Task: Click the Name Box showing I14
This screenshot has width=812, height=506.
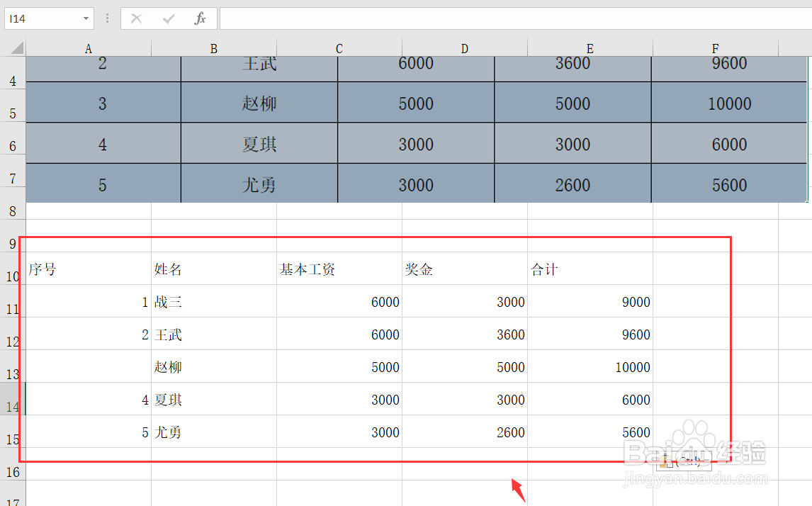Action: [43, 18]
